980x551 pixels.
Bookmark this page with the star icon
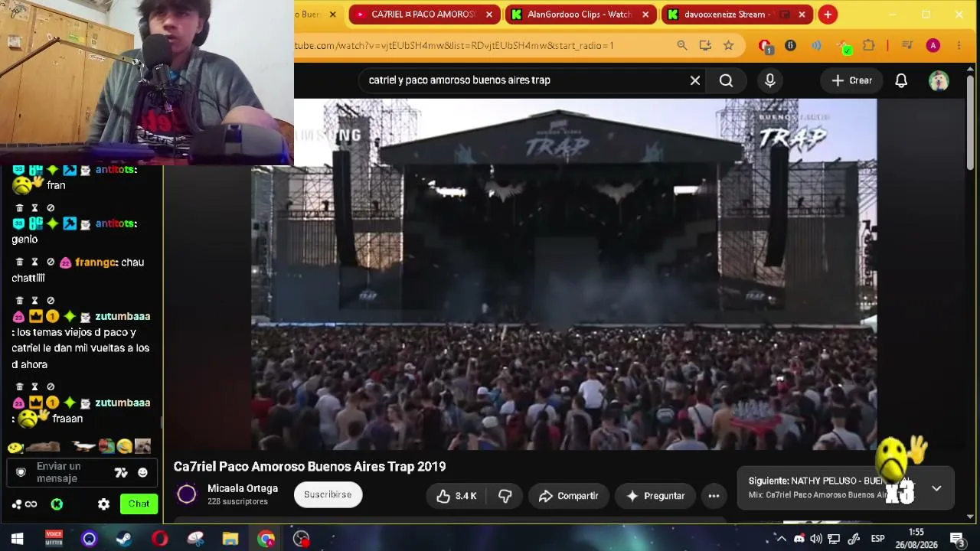coord(729,46)
